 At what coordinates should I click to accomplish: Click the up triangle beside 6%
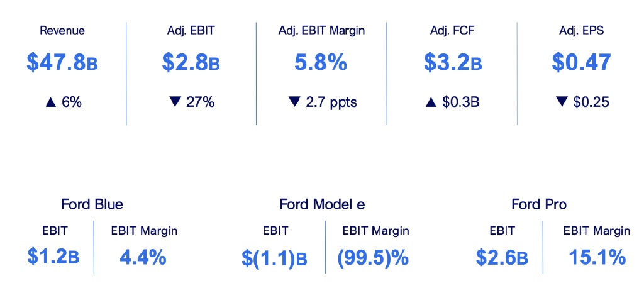coord(50,102)
